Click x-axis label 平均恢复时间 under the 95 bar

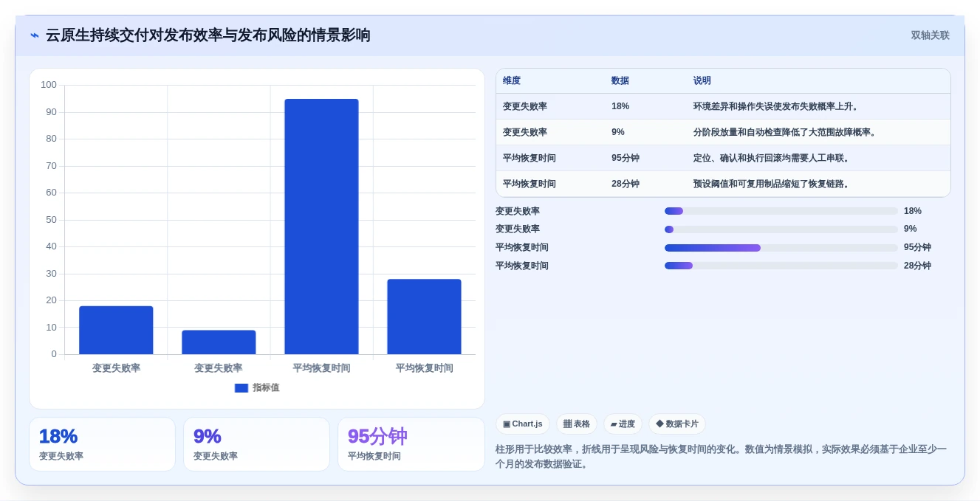tap(321, 368)
